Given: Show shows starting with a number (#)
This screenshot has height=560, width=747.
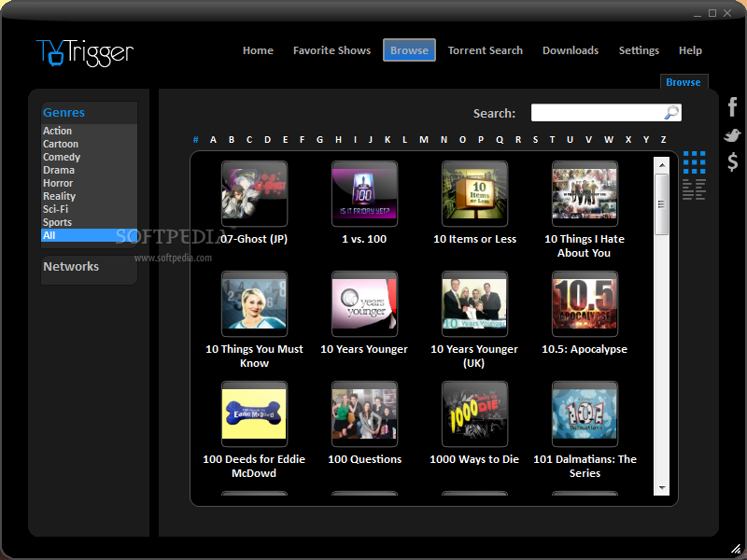Looking at the screenshot, I should coord(195,139).
